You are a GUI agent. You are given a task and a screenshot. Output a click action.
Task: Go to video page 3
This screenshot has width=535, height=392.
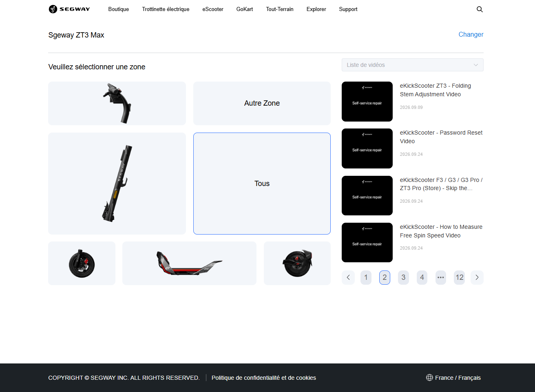click(403, 277)
